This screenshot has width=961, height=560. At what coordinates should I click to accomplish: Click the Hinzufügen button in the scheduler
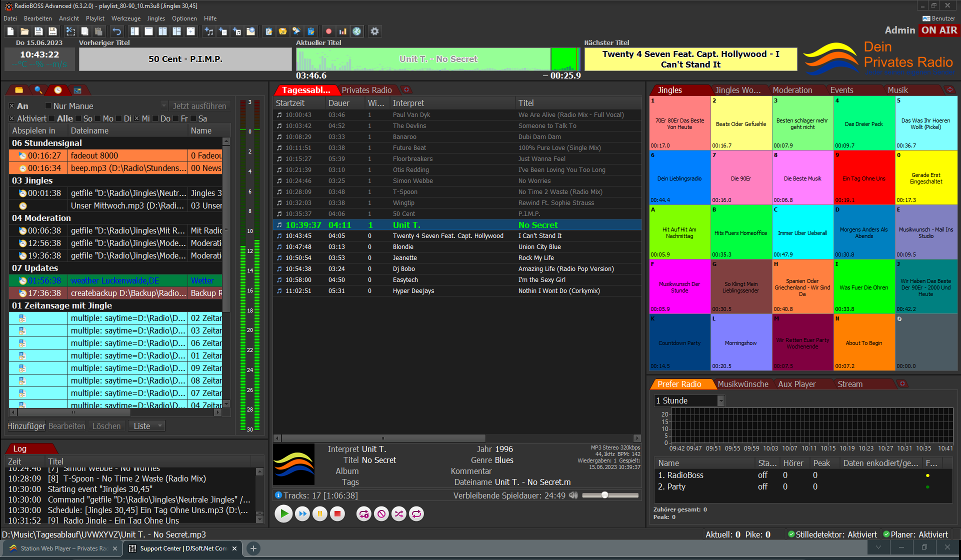(26, 426)
